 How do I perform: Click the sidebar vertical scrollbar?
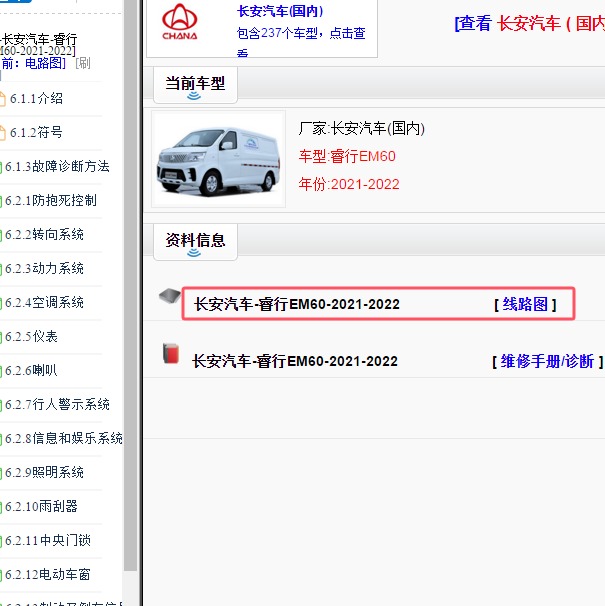[131, 285]
